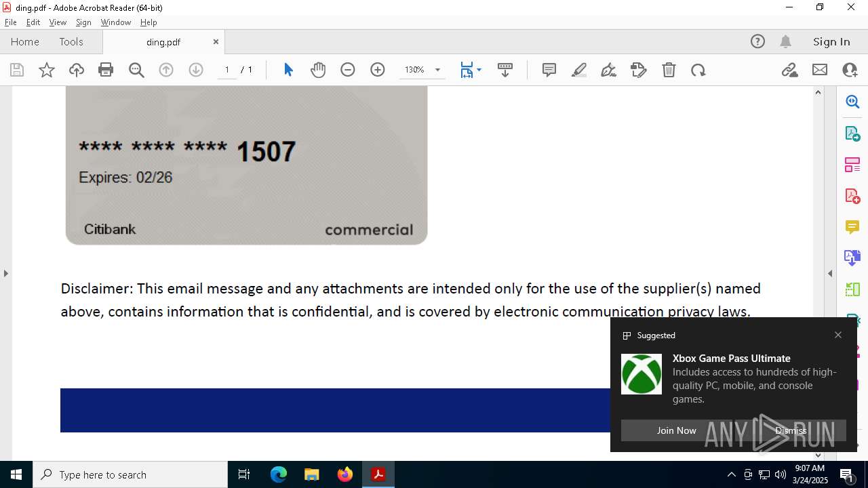Open Task View on taskbar
This screenshot has height=488, width=868.
pos(244,474)
